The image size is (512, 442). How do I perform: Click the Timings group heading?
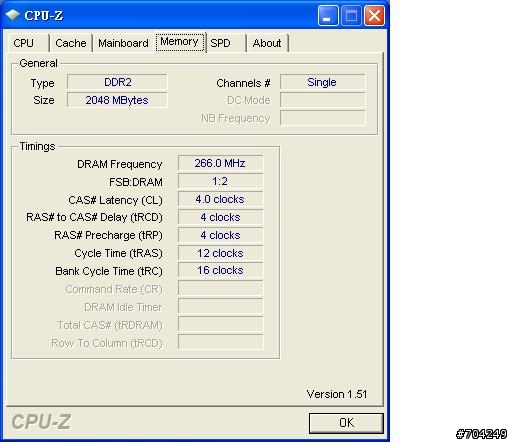(x=37, y=146)
